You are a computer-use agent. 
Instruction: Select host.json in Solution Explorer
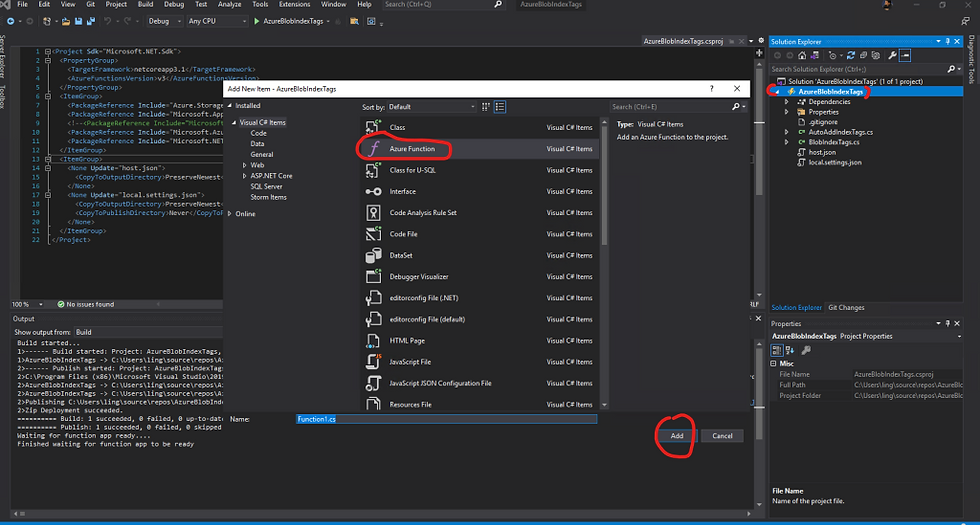coord(822,152)
